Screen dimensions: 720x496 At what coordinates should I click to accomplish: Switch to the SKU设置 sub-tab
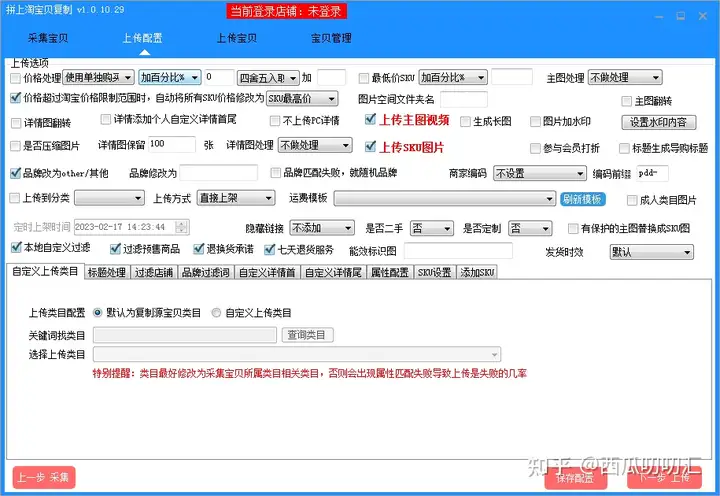coord(434,272)
